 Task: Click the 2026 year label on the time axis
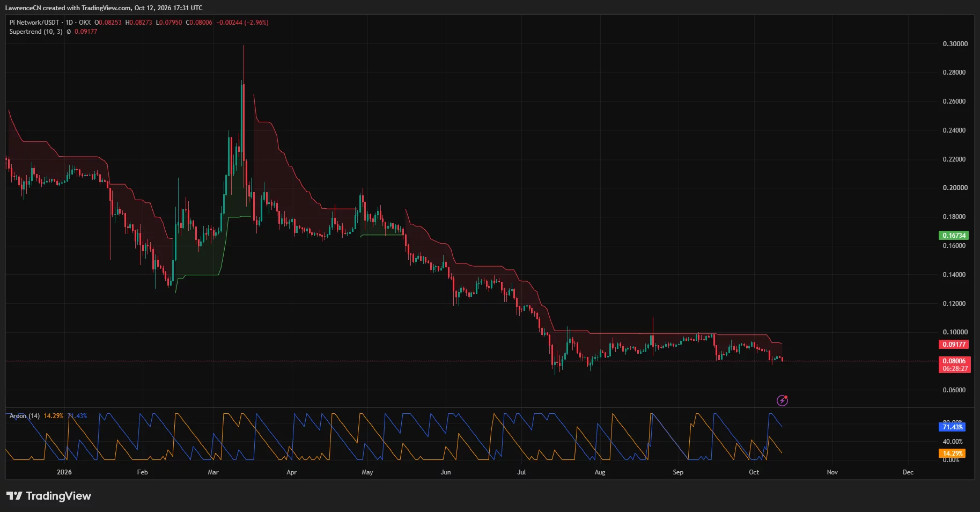(64, 472)
